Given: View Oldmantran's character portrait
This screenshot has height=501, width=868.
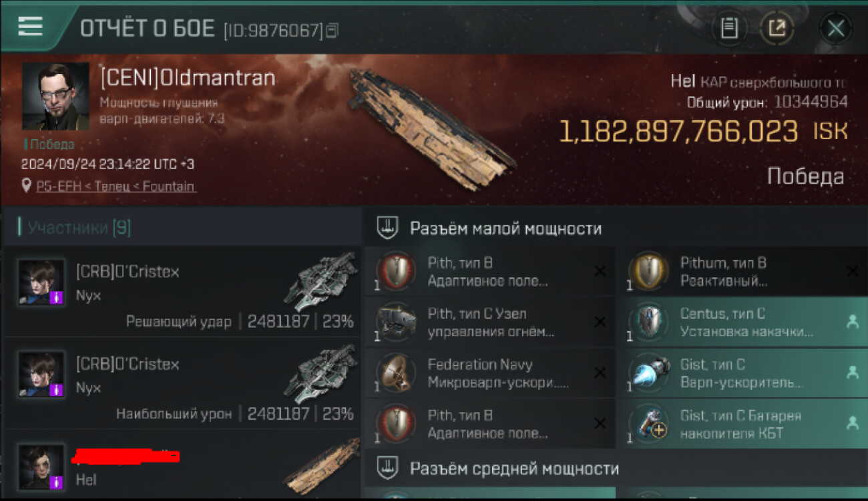Looking at the screenshot, I should point(55,97).
